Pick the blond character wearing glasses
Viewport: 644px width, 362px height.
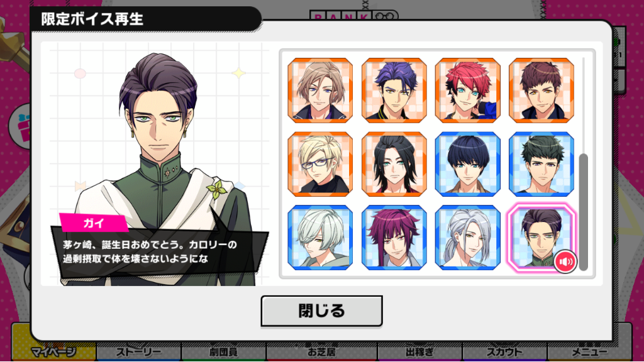pyautogui.click(x=320, y=164)
